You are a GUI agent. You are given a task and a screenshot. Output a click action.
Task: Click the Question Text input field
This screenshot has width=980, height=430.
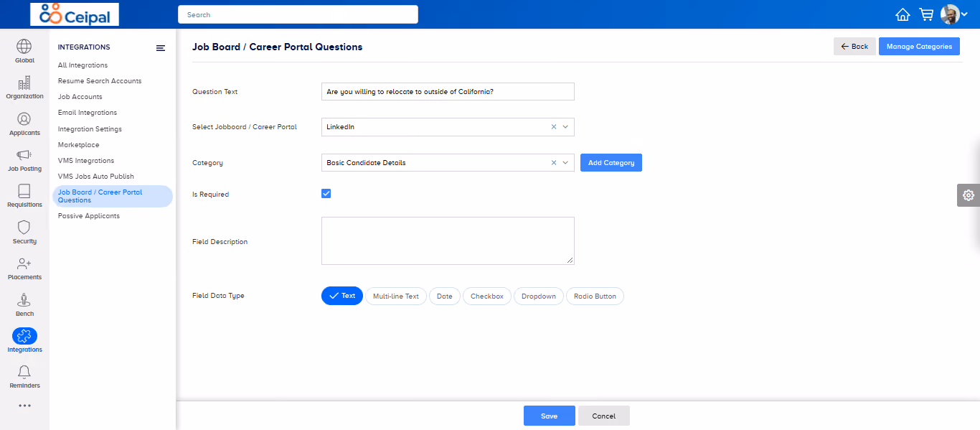pos(448,92)
